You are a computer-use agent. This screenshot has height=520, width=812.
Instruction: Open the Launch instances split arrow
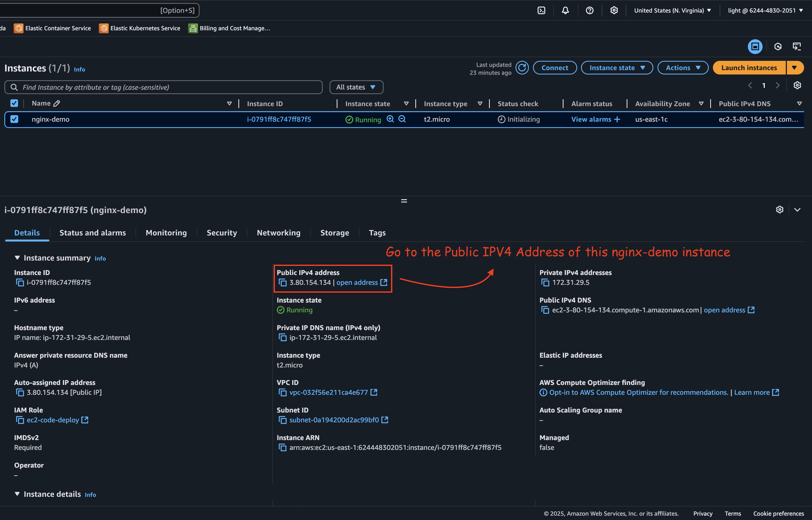click(795, 68)
